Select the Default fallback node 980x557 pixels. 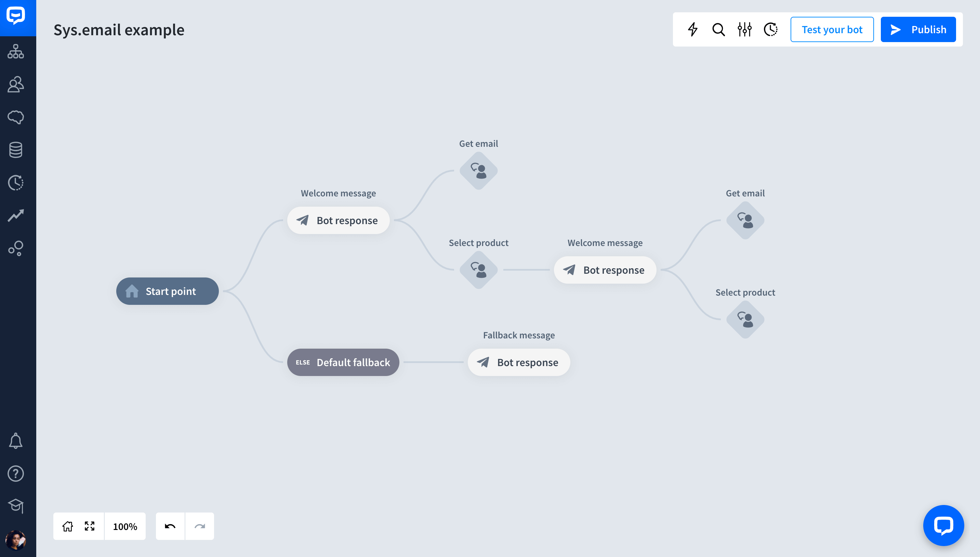click(x=343, y=362)
